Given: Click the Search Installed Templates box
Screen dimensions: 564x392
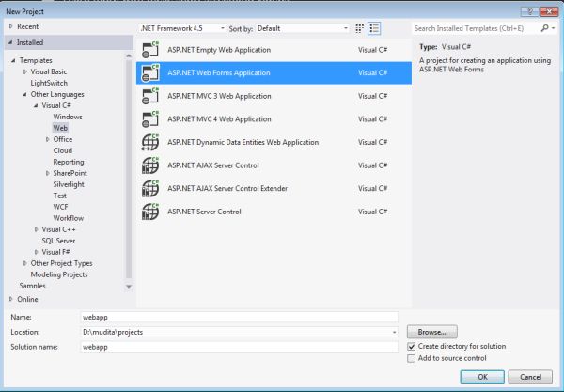Looking at the screenshot, I should point(476,28).
